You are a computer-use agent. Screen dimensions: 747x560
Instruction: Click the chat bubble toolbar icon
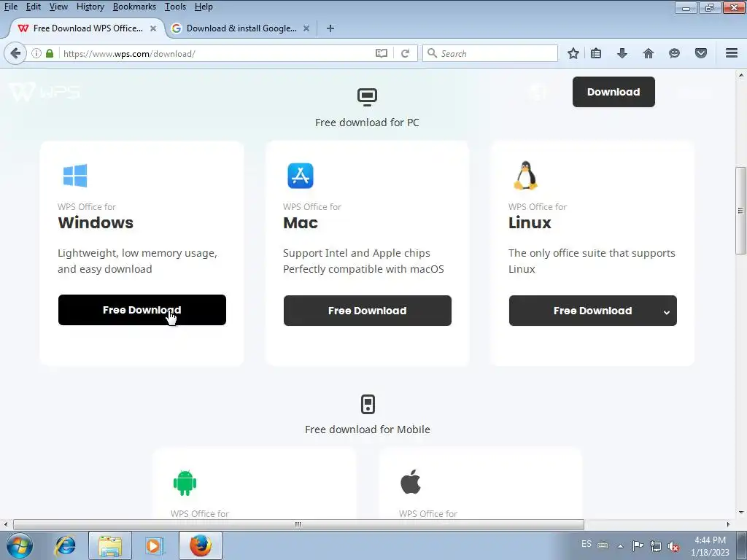click(x=674, y=53)
